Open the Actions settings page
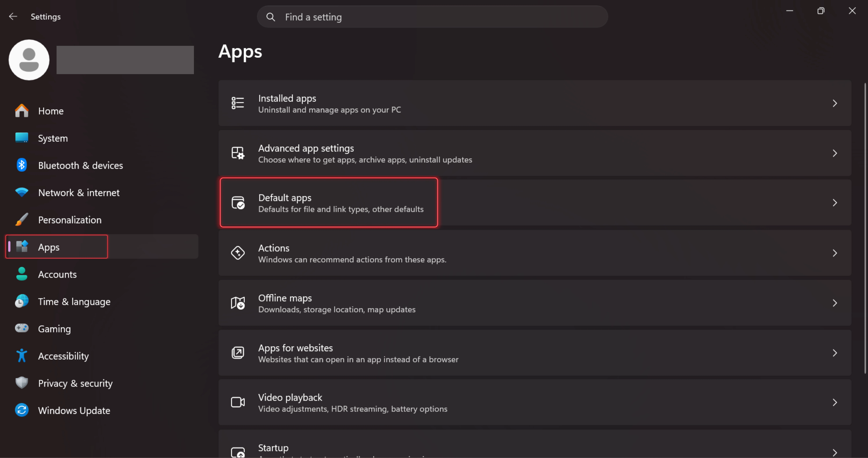Image resolution: width=868 pixels, height=458 pixels. coord(535,253)
